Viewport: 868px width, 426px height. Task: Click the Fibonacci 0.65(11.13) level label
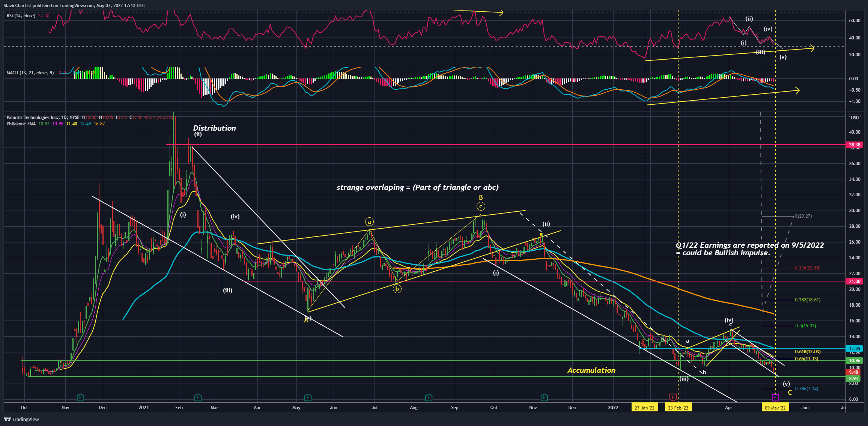click(806, 359)
